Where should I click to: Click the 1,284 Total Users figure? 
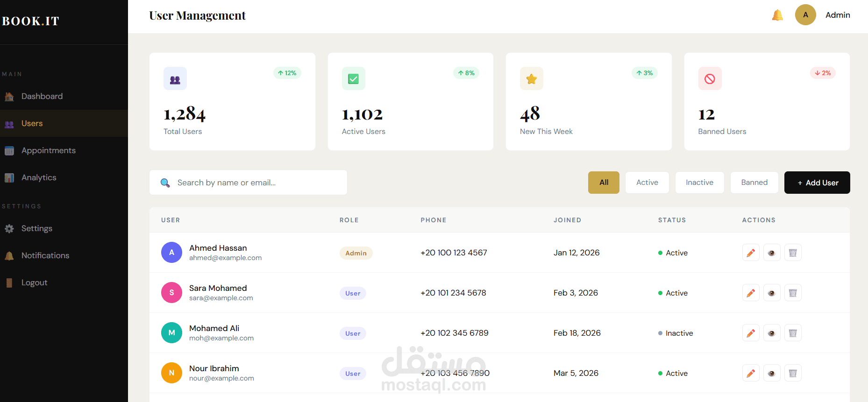[185, 114]
